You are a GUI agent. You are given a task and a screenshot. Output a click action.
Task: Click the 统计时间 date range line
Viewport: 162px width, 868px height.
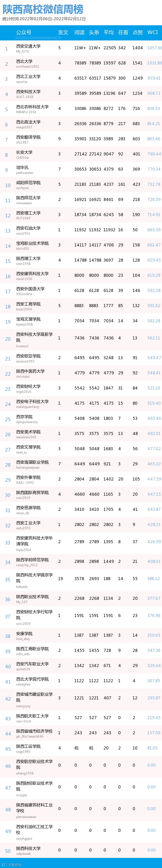(x=44, y=19)
